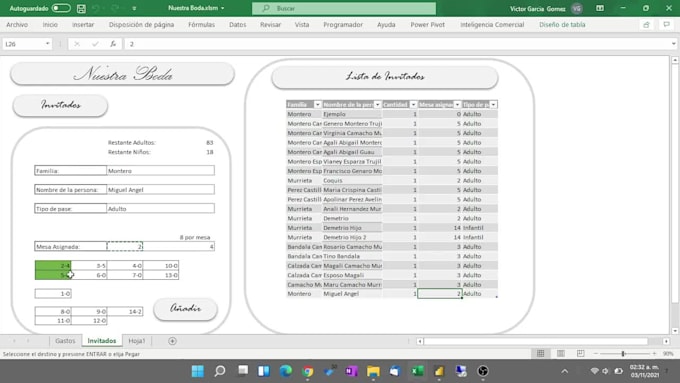Click the Comments icon in ribbon
680x383 pixels.
pos(667,25)
